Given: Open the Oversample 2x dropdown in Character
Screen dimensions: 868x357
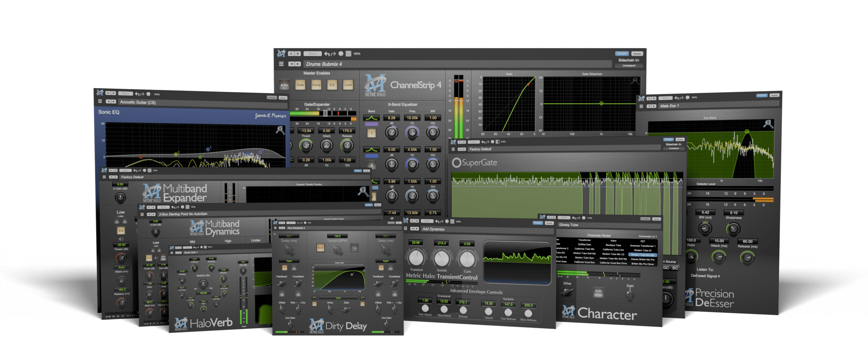Looking at the screenshot, I should click(x=648, y=236).
